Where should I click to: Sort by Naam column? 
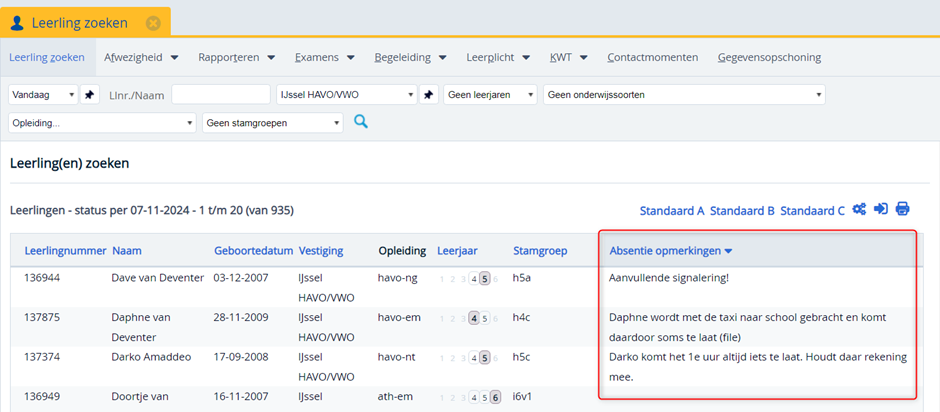127,251
